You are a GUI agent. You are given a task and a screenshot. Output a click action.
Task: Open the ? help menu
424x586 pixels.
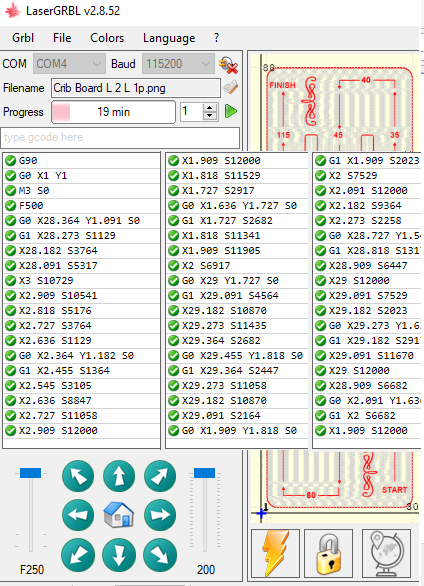(x=217, y=38)
